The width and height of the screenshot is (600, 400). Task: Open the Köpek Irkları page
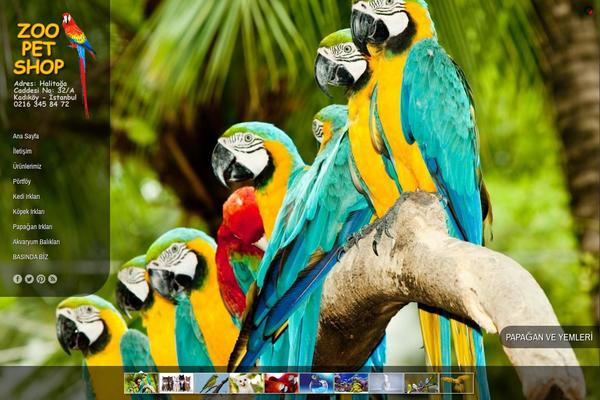(28, 212)
